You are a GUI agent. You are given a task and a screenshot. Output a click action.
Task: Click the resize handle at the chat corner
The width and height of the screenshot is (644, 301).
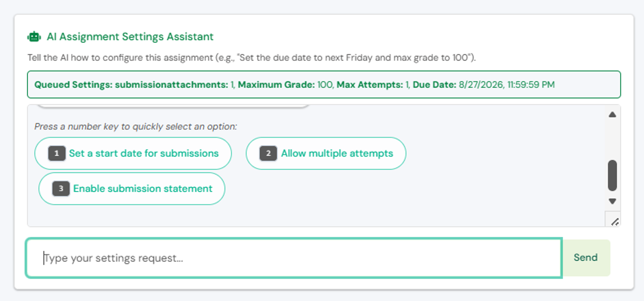[614, 222]
